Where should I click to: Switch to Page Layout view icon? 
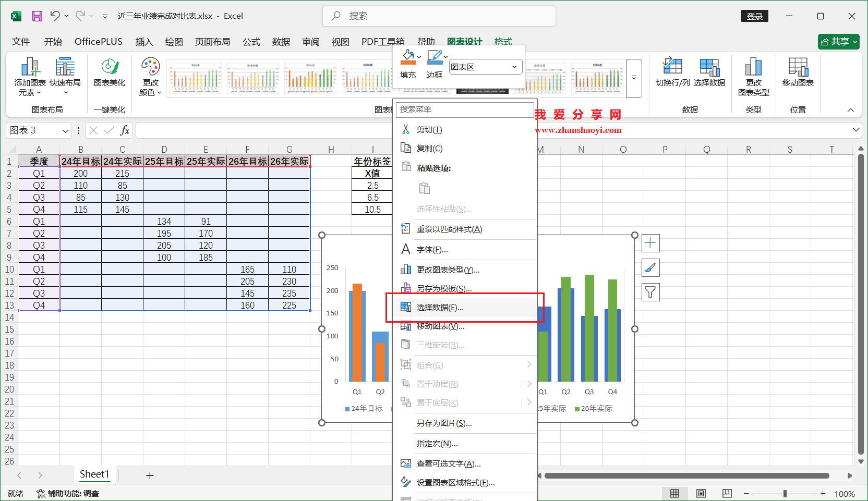tap(701, 493)
